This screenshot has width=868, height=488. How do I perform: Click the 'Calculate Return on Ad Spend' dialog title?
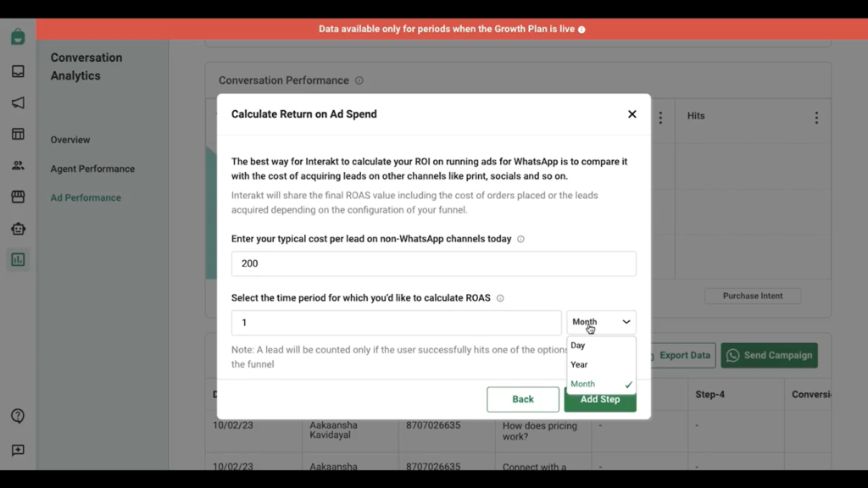click(304, 114)
